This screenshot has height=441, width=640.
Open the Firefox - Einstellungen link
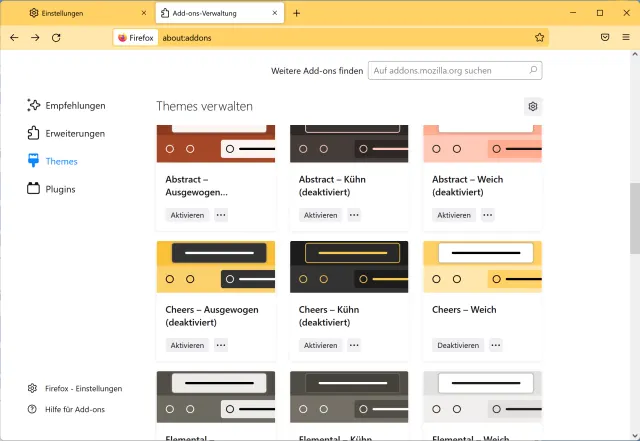75,388
